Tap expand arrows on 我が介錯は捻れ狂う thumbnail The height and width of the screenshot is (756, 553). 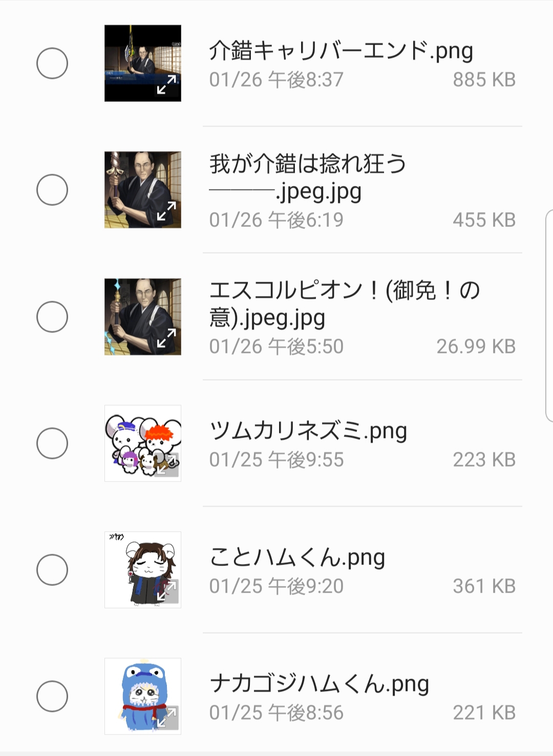point(167,212)
